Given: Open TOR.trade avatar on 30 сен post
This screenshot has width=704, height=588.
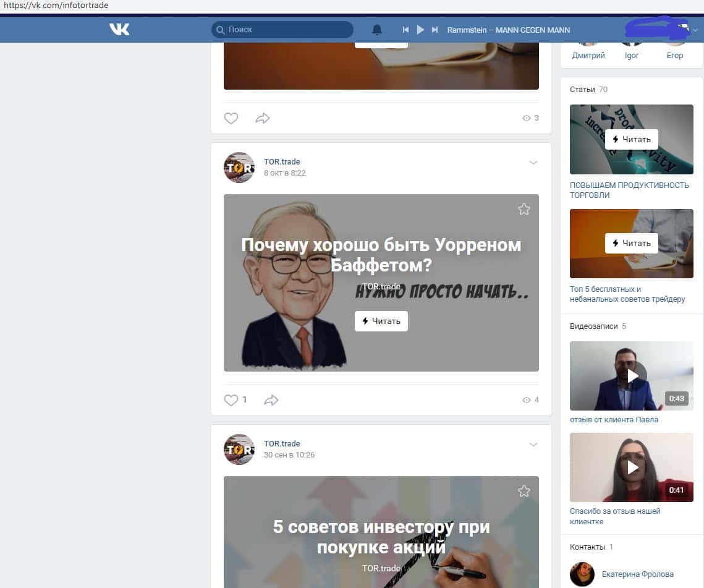Looking at the screenshot, I should [239, 450].
